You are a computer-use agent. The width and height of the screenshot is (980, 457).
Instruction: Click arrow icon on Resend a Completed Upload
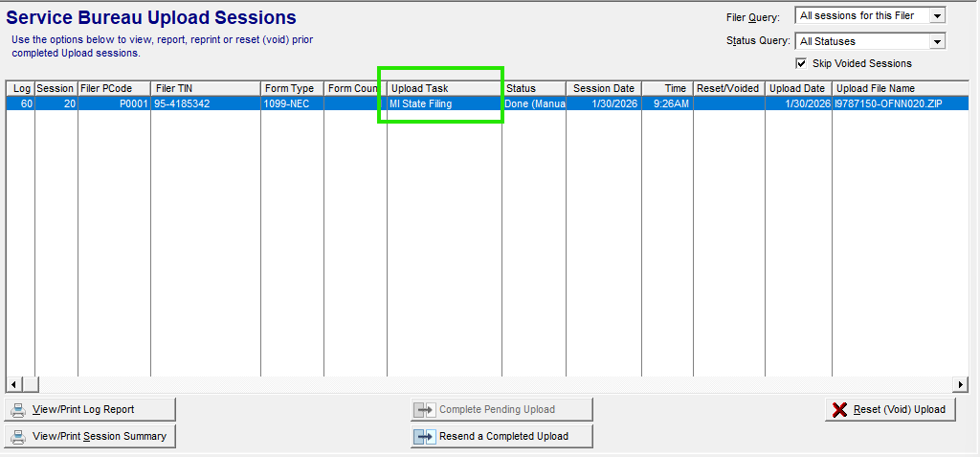[x=424, y=437]
